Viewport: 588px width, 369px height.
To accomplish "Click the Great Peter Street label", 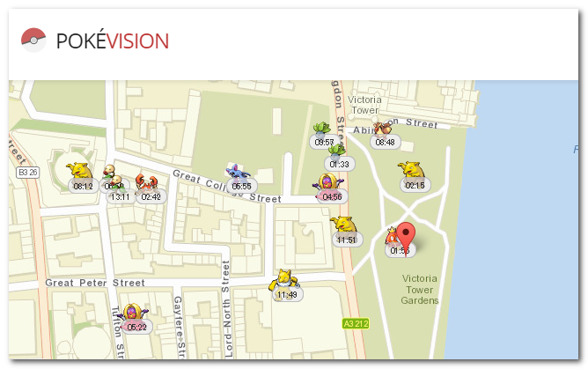I will coord(95,283).
